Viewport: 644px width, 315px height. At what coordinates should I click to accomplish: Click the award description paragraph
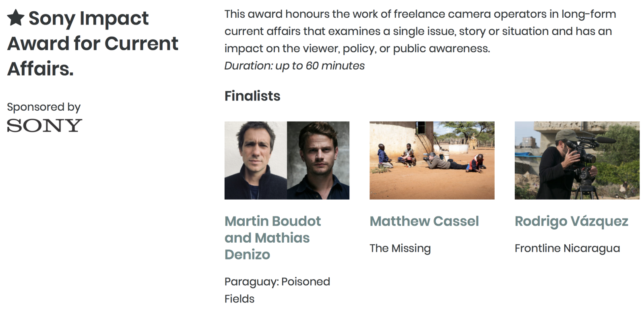coord(420,31)
